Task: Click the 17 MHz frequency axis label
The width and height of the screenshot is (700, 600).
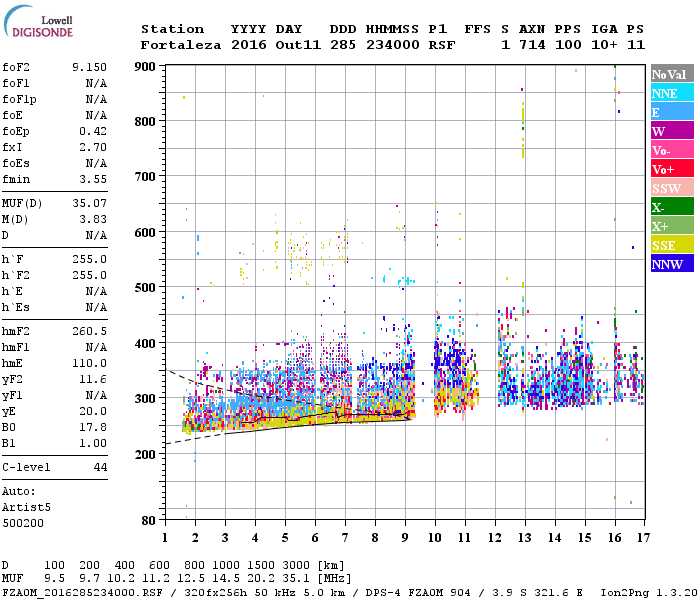Action: coord(643,538)
